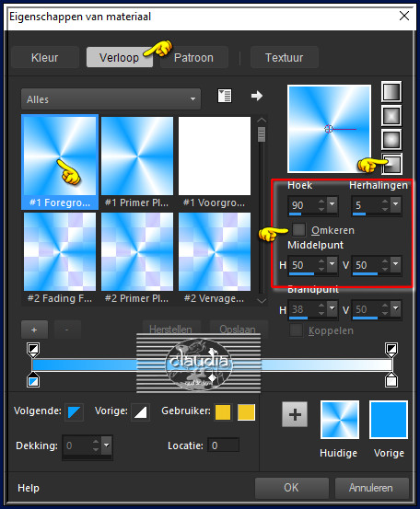Click the Annuleren button

coord(371,488)
